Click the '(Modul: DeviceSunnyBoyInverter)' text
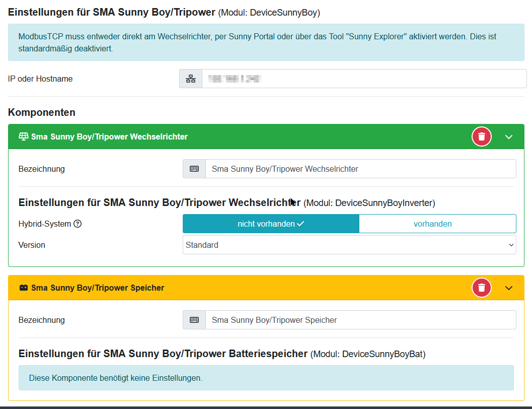This screenshot has height=409, width=532. click(x=369, y=203)
